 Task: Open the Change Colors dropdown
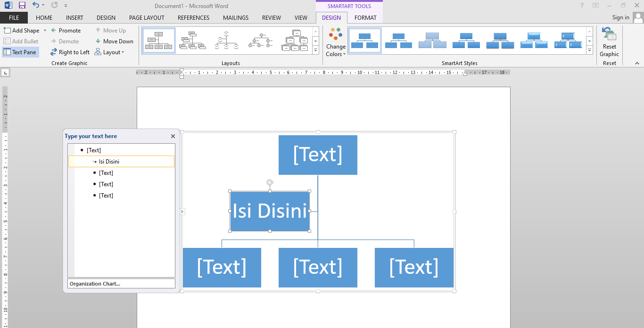(336, 42)
